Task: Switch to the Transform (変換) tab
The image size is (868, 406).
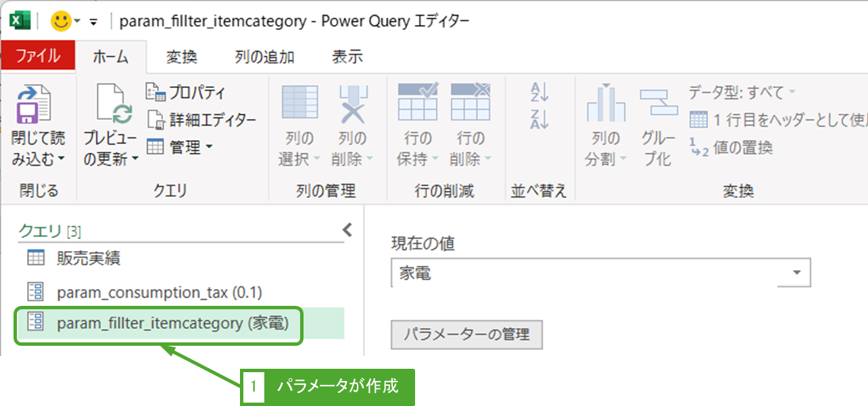Action: coord(181,57)
